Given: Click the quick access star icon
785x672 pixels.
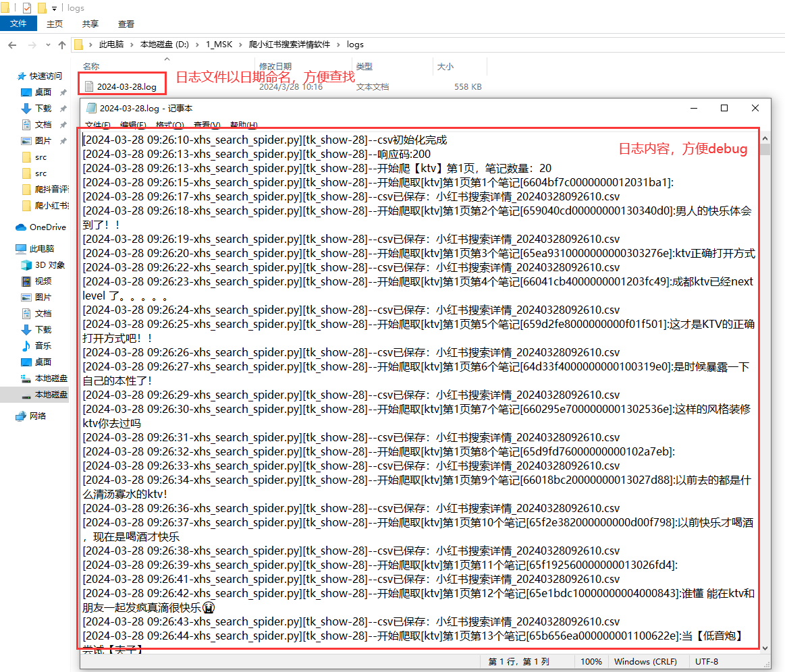Looking at the screenshot, I should pyautogui.click(x=22, y=76).
